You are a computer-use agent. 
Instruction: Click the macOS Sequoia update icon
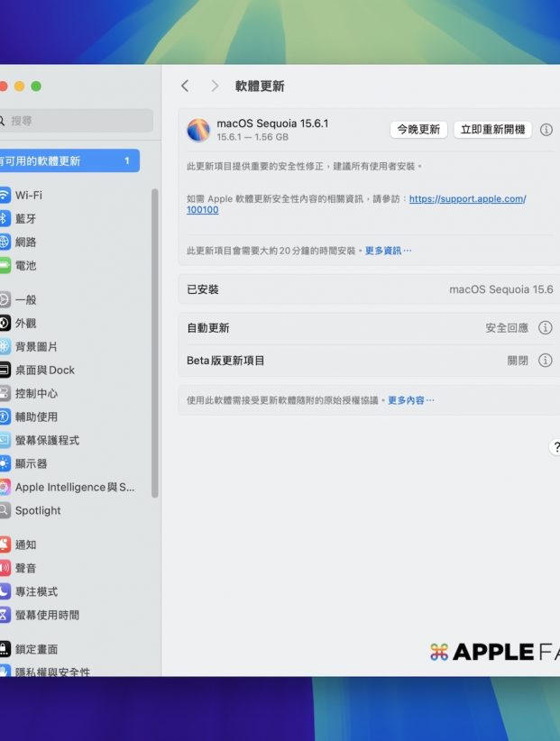(197, 130)
